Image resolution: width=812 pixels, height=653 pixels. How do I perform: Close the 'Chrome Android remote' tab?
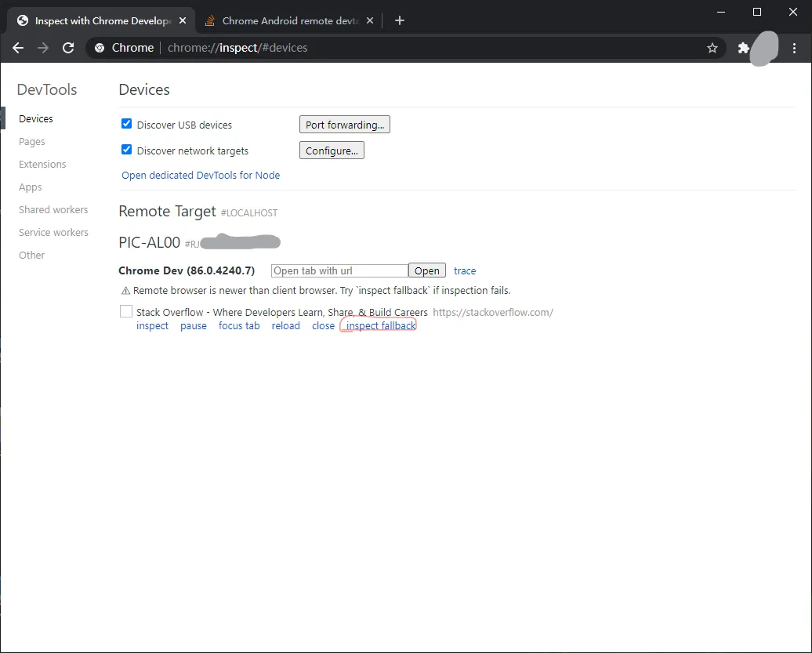(370, 20)
